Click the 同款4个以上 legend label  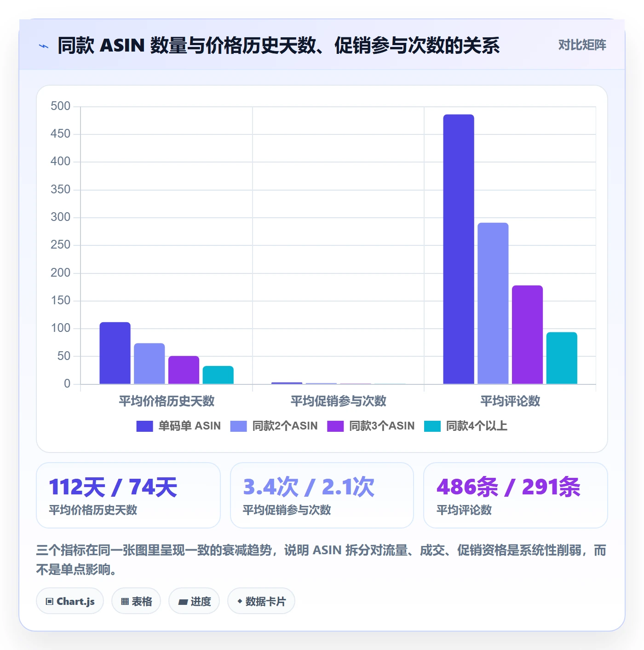click(x=477, y=426)
